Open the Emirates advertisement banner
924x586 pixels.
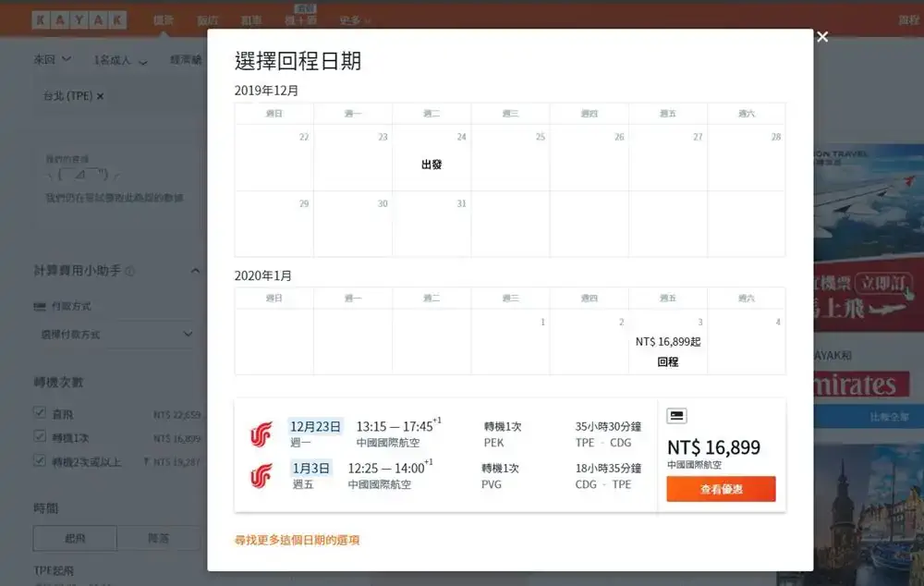(861, 385)
